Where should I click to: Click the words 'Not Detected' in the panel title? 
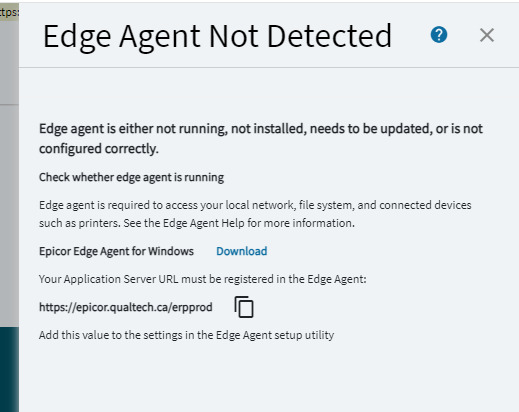[x=300, y=36]
